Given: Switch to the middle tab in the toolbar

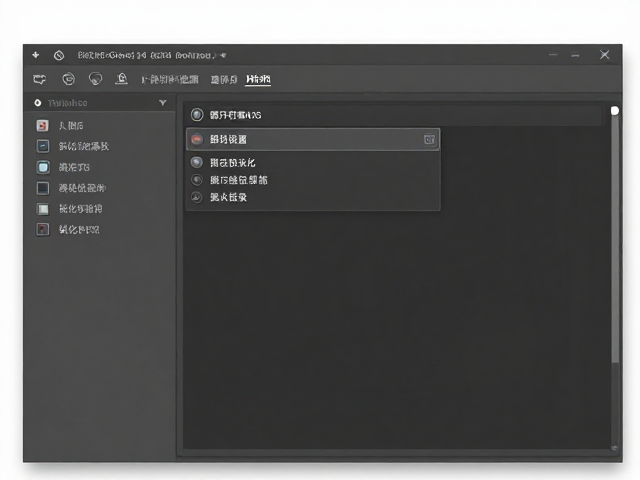Looking at the screenshot, I should 224,79.
